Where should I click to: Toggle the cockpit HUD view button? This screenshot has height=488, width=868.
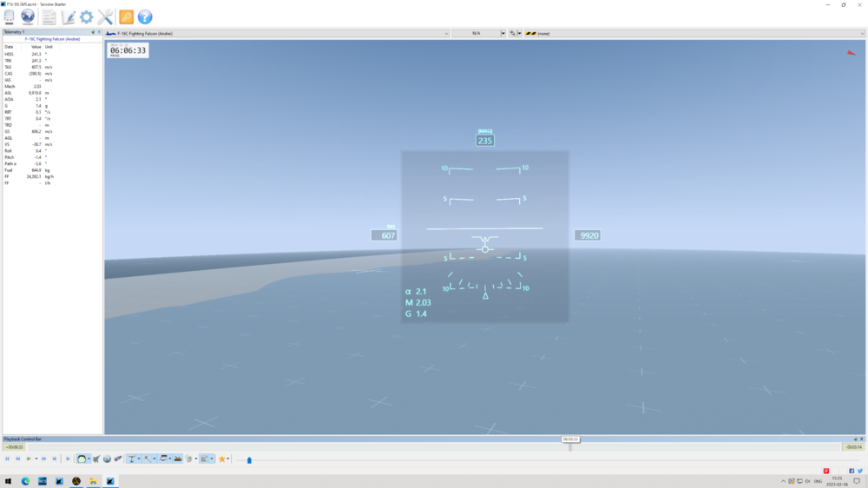pyautogui.click(x=82, y=458)
